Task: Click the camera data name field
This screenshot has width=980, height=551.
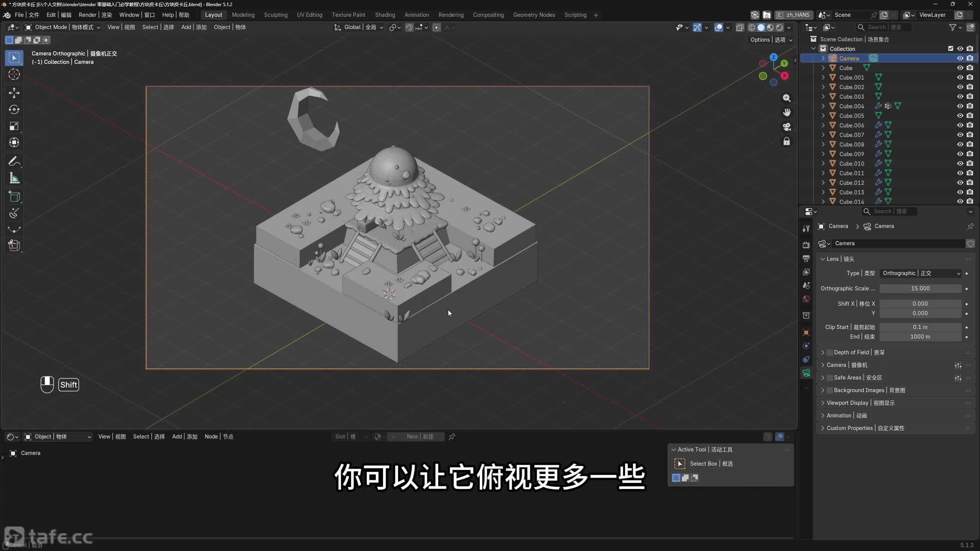Action: tap(898, 243)
